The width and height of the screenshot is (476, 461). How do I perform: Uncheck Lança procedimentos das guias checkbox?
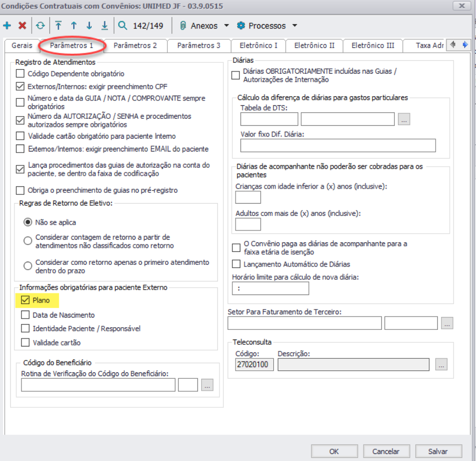pyautogui.click(x=20, y=169)
